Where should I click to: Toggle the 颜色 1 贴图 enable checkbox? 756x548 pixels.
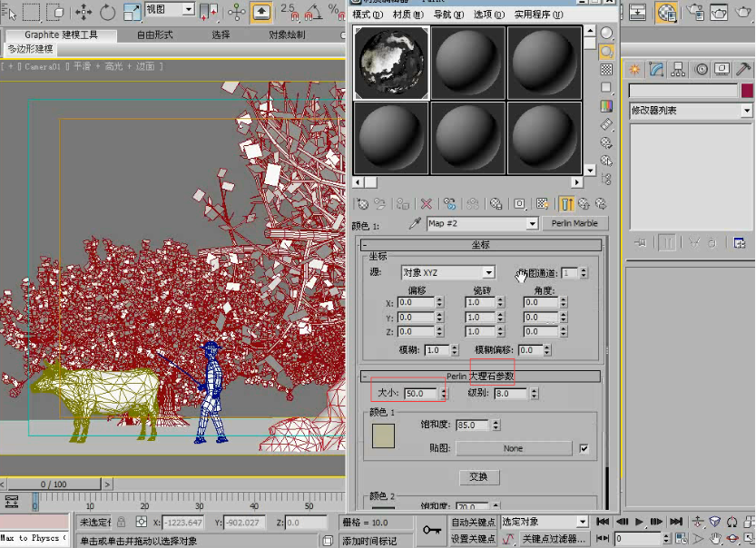pos(584,449)
